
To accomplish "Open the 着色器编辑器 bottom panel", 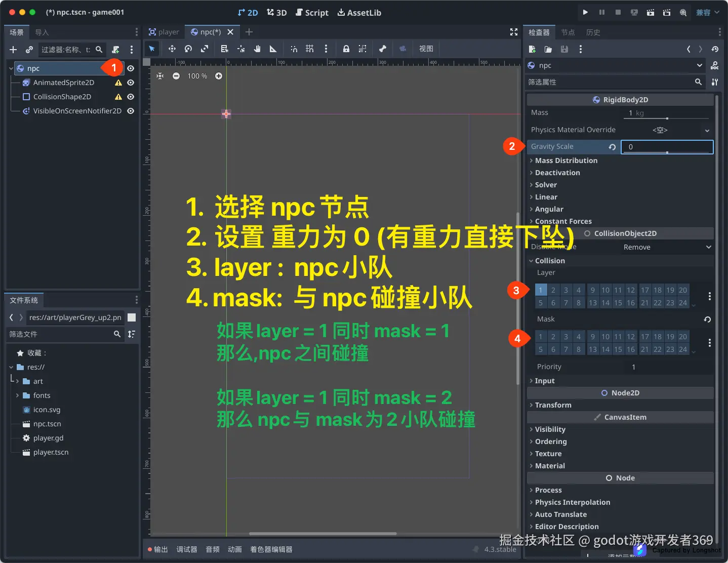I will [271, 549].
